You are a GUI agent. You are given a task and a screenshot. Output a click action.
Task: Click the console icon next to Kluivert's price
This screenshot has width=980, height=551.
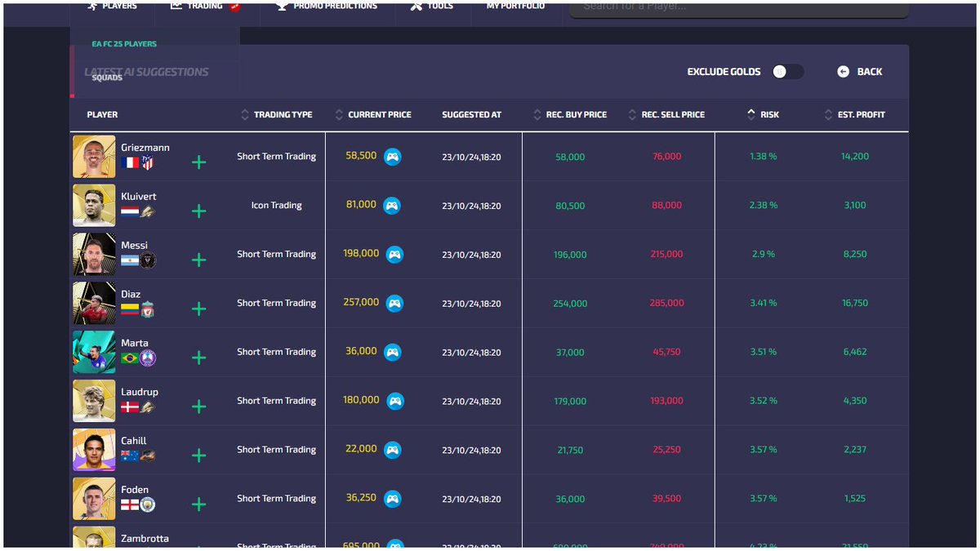click(x=393, y=206)
